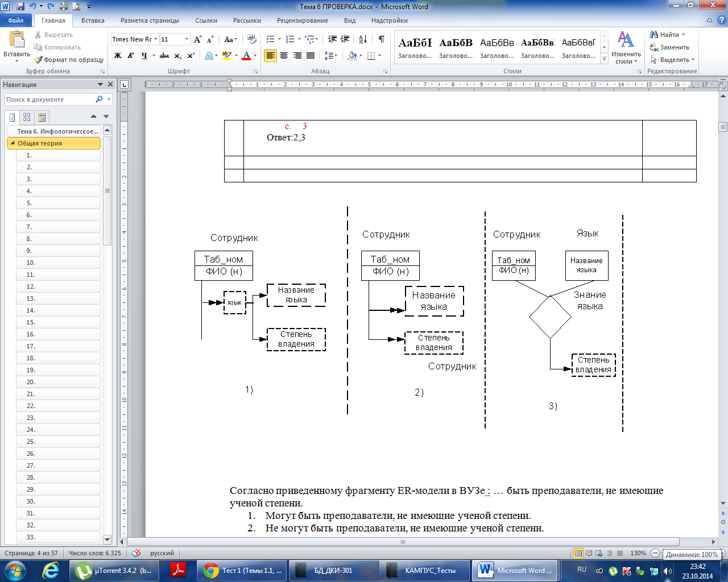This screenshot has width=728, height=582.
Task: Open the bullets list dropdown arrow
Action: (x=279, y=39)
